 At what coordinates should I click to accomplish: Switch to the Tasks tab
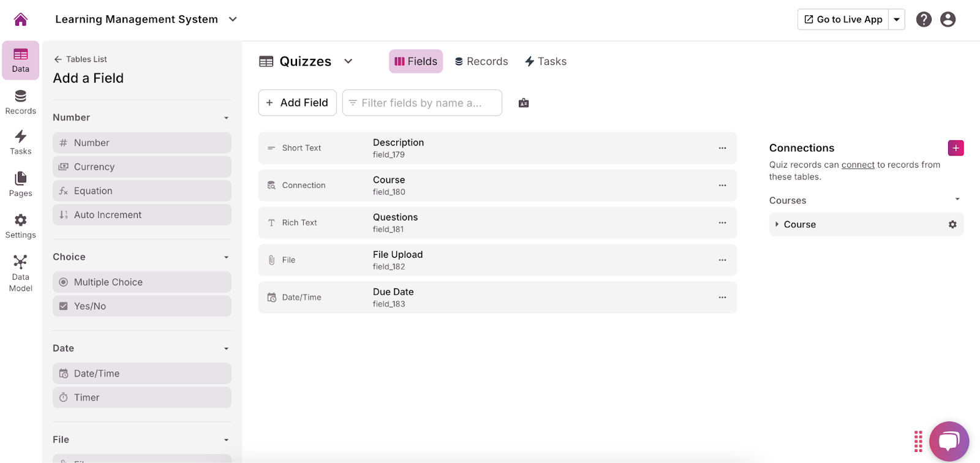coord(546,61)
